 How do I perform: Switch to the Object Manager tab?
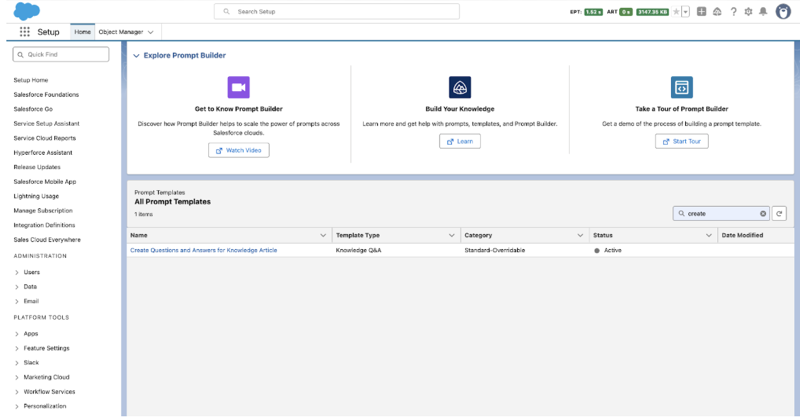click(x=121, y=32)
